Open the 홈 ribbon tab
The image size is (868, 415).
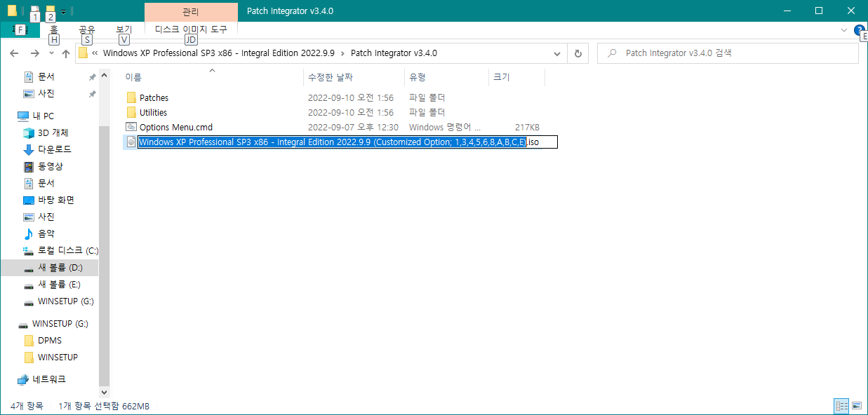(54, 29)
